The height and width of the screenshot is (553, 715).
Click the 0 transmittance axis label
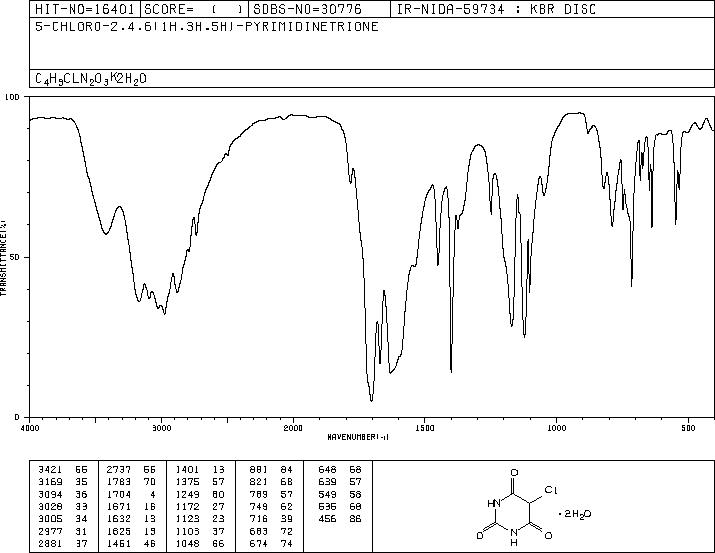tap(17, 417)
